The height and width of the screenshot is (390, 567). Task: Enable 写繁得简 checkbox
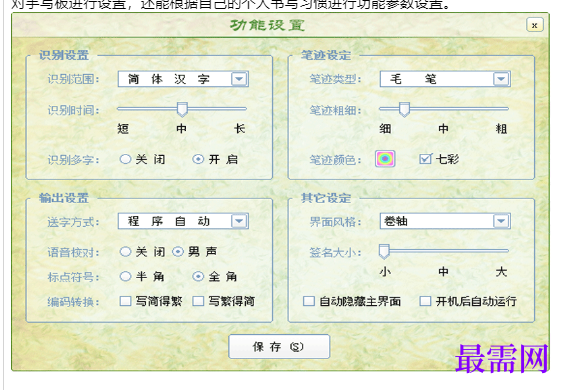coord(198,301)
